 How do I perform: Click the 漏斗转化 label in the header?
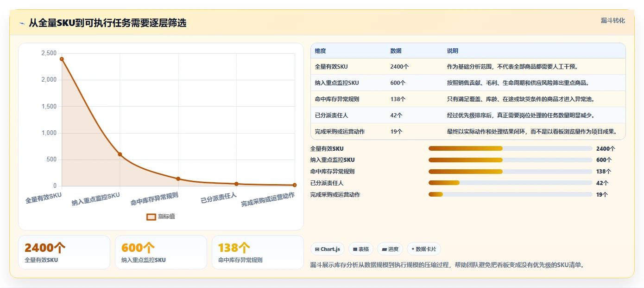click(x=612, y=21)
